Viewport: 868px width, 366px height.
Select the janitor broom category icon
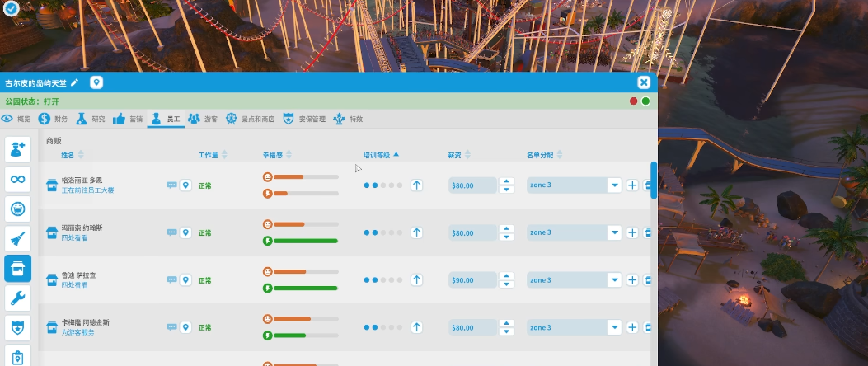17,239
